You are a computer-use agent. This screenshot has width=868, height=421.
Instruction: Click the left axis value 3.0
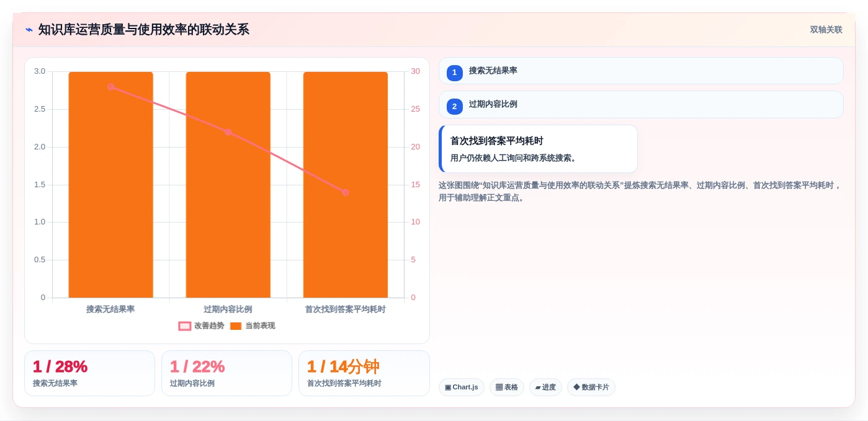40,71
